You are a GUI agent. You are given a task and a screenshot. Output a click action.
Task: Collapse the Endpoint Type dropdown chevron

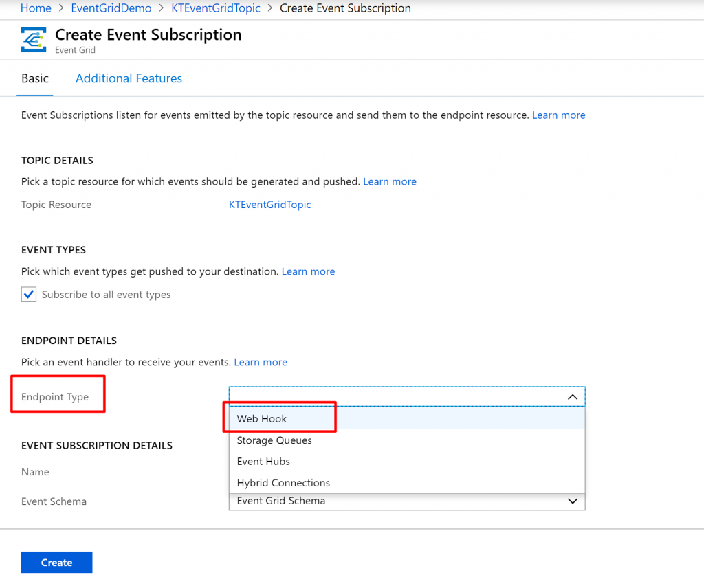coord(573,397)
